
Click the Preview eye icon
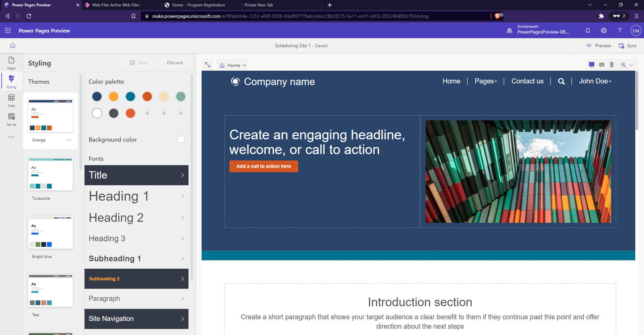point(589,46)
